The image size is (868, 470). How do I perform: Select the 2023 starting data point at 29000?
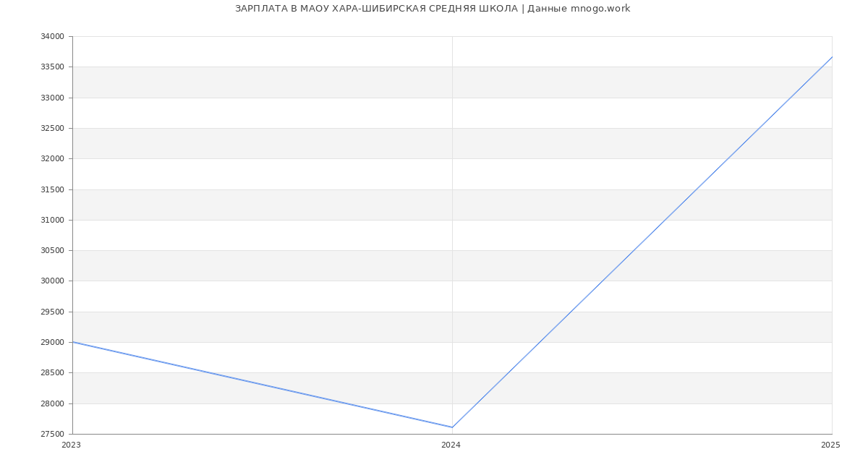(73, 342)
